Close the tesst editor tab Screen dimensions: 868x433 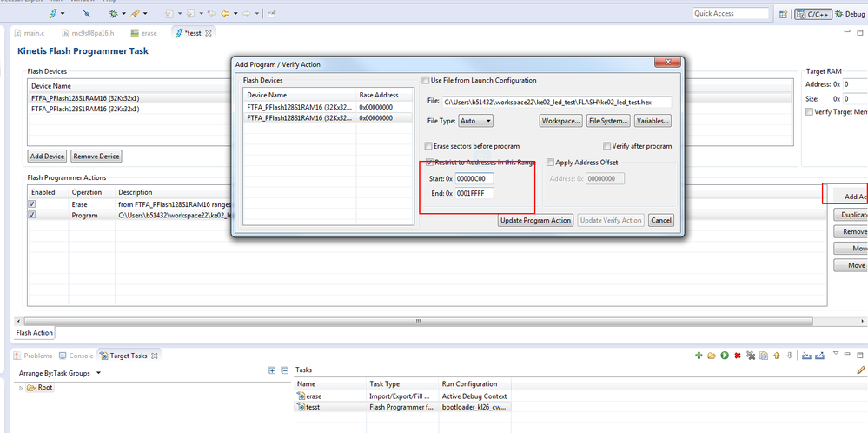click(x=209, y=33)
